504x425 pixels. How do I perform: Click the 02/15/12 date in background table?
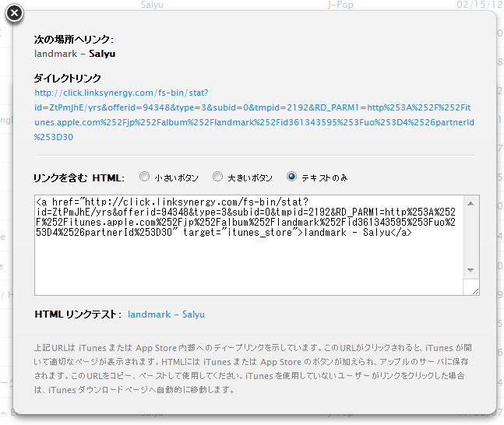480,5
